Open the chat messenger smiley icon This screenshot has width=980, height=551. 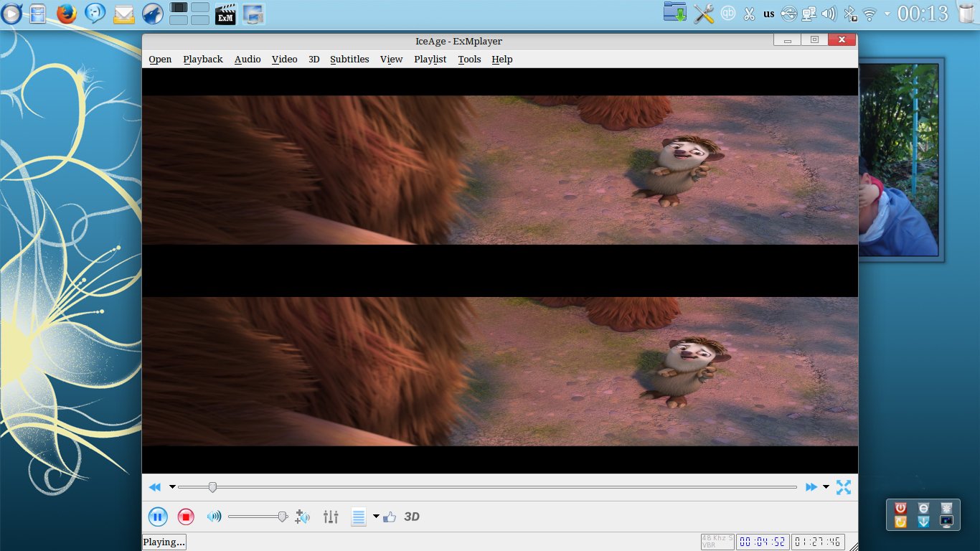[x=95, y=13]
